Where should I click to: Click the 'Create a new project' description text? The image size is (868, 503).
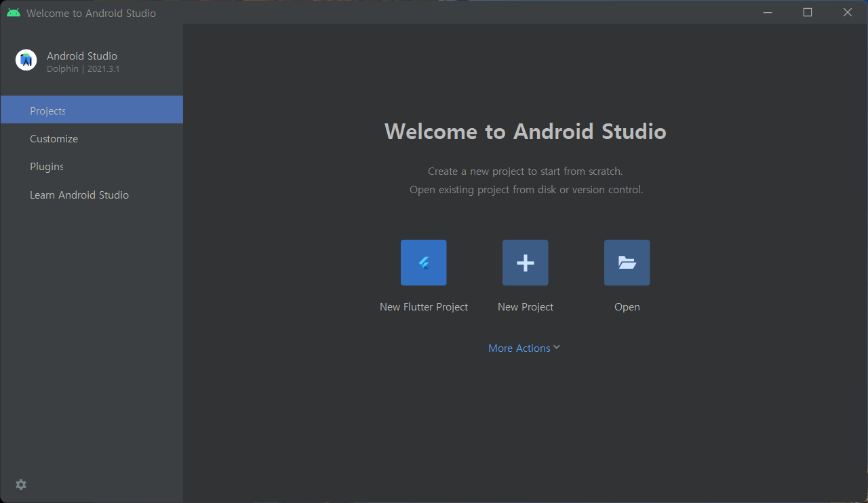coord(526,172)
